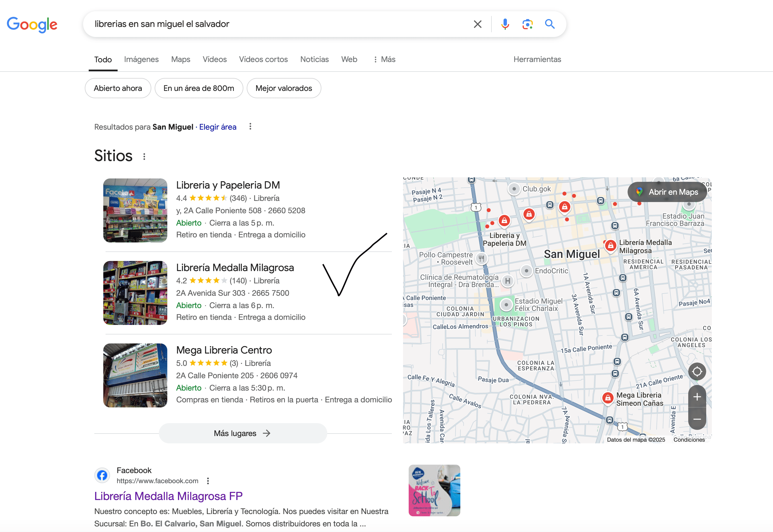Switch to the Imágenes tab
This screenshot has width=773, height=532.
141,59
